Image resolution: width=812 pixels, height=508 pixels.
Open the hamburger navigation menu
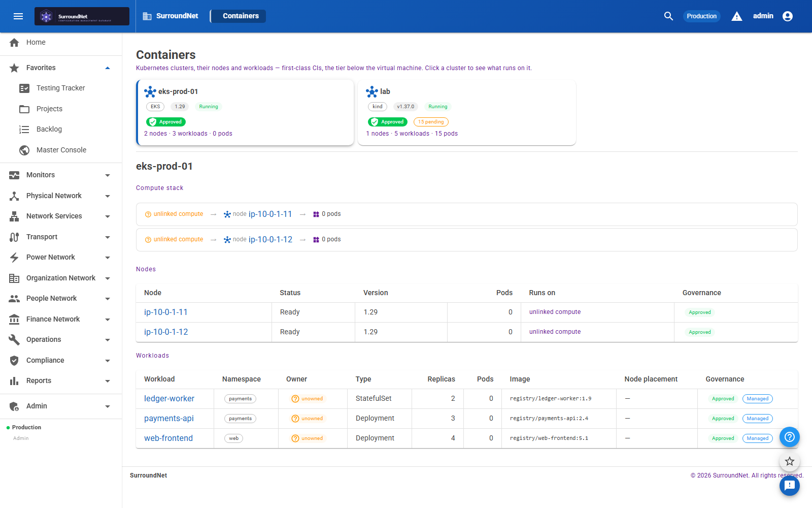pyautogui.click(x=18, y=16)
